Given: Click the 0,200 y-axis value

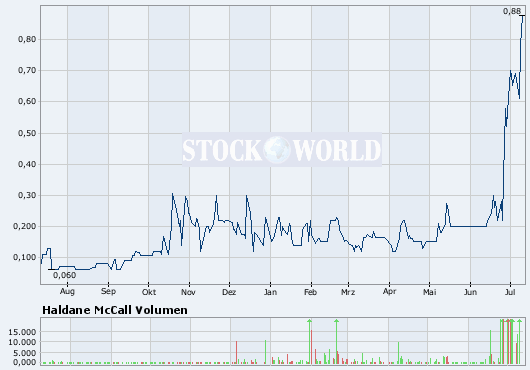Looking at the screenshot, I should coord(24,226).
